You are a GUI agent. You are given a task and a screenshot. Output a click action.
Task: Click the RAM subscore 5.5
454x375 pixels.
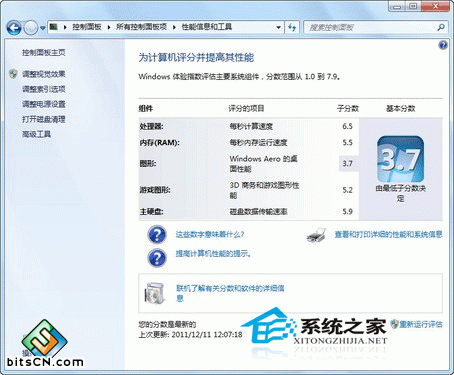[347, 143]
